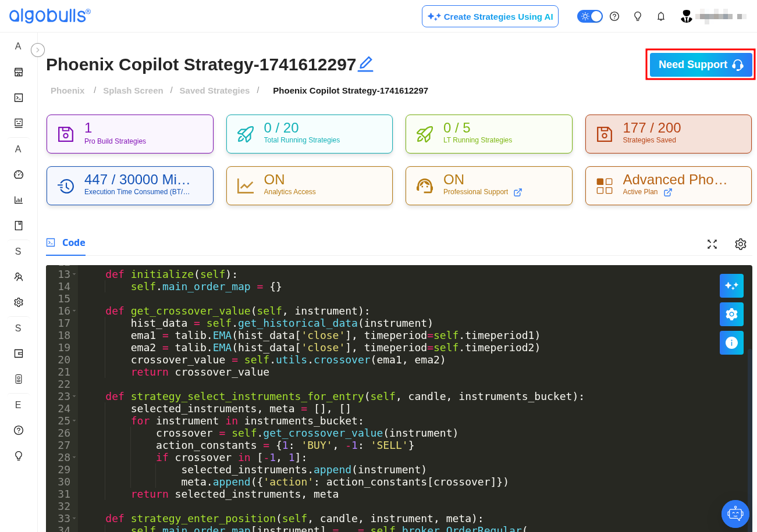Image resolution: width=757 pixels, height=532 pixels.
Task: Fold the get_crossover_value function at line 16
Action: [x=74, y=311]
